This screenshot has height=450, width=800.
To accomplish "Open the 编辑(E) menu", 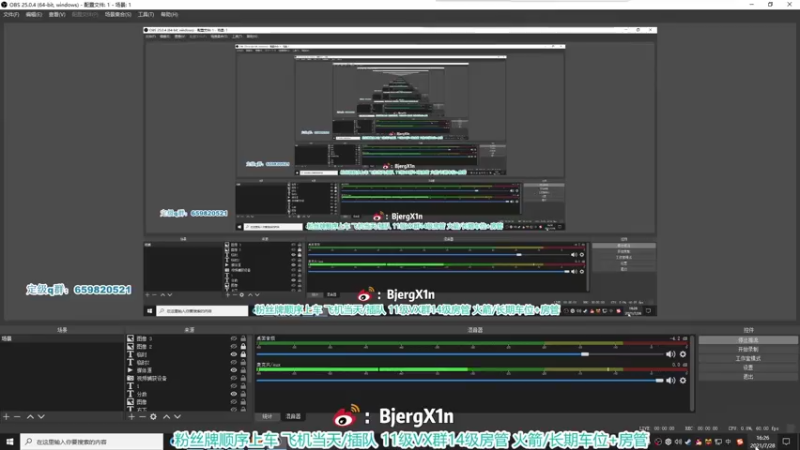I will pos(34,14).
